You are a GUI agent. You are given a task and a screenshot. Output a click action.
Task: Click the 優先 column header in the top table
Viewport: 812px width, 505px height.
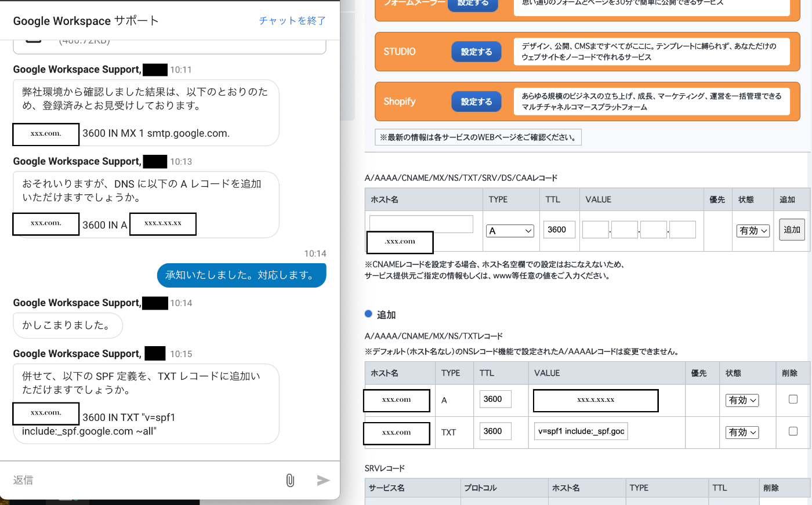[x=717, y=199]
